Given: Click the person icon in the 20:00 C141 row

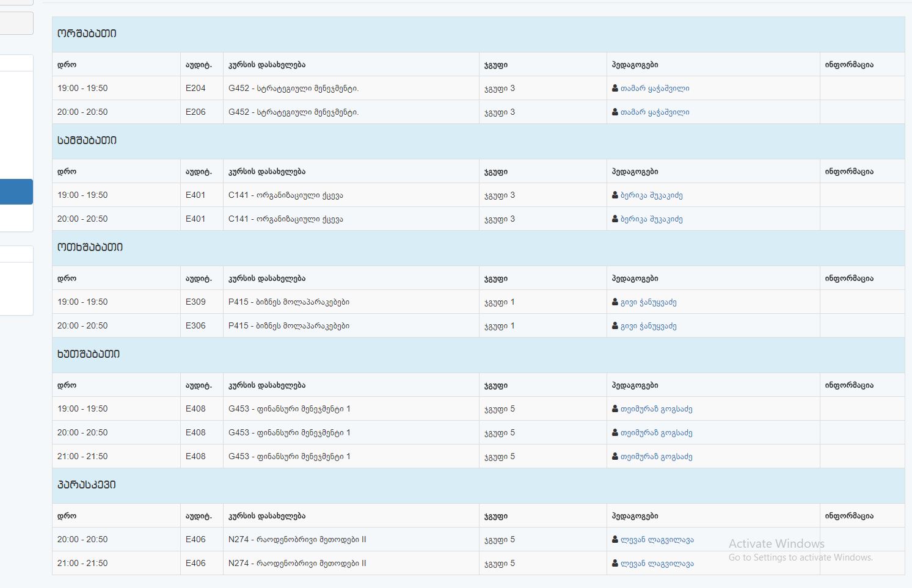Looking at the screenshot, I should (615, 219).
